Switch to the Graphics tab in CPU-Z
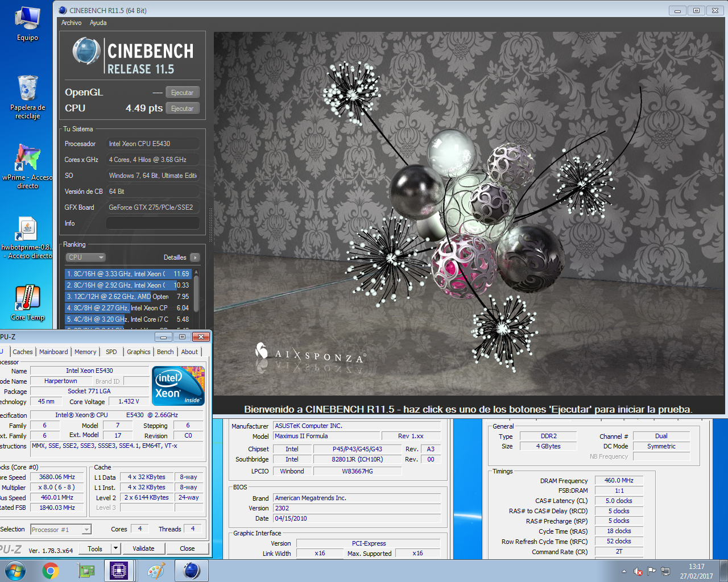 pyautogui.click(x=139, y=352)
